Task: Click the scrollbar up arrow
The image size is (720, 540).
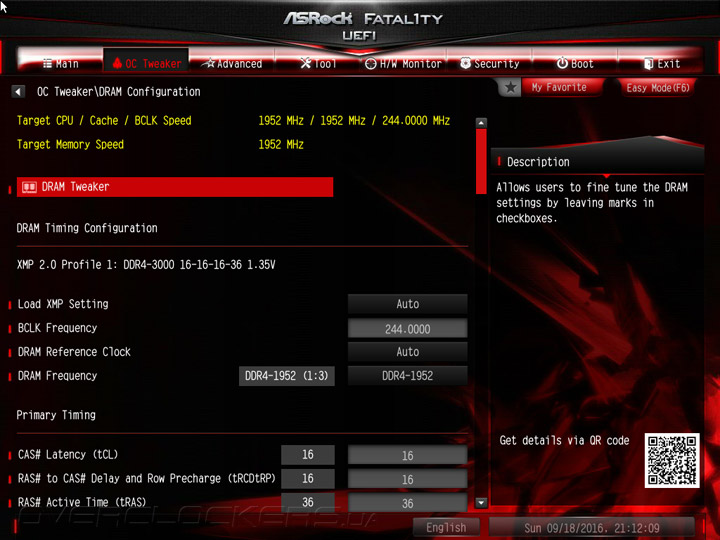Action: [481, 123]
